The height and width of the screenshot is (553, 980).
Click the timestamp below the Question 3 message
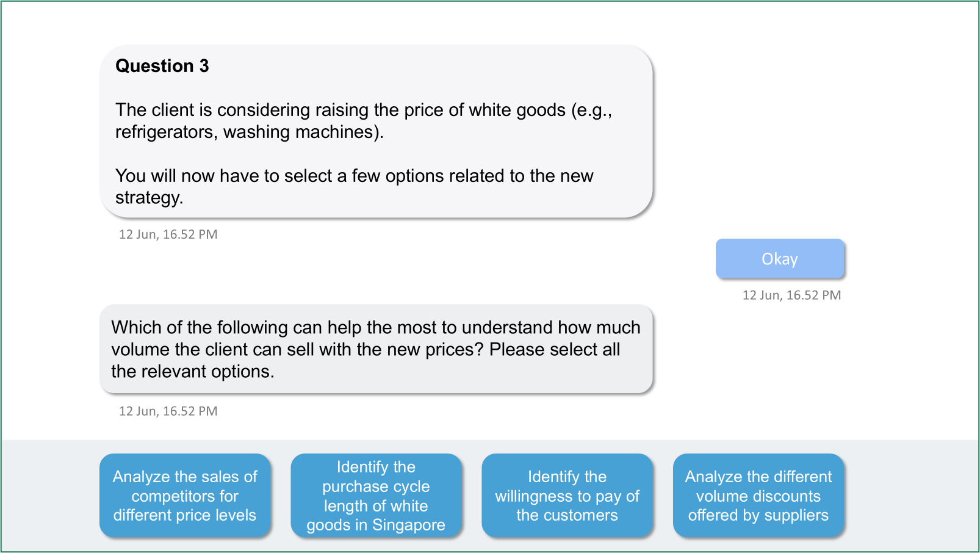[x=168, y=234]
